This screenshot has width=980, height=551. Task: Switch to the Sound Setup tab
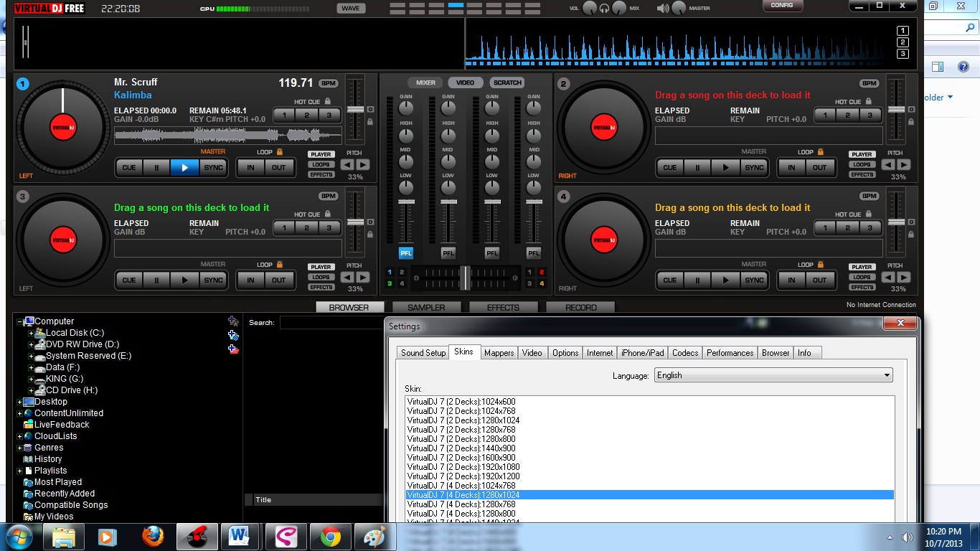[x=423, y=353]
